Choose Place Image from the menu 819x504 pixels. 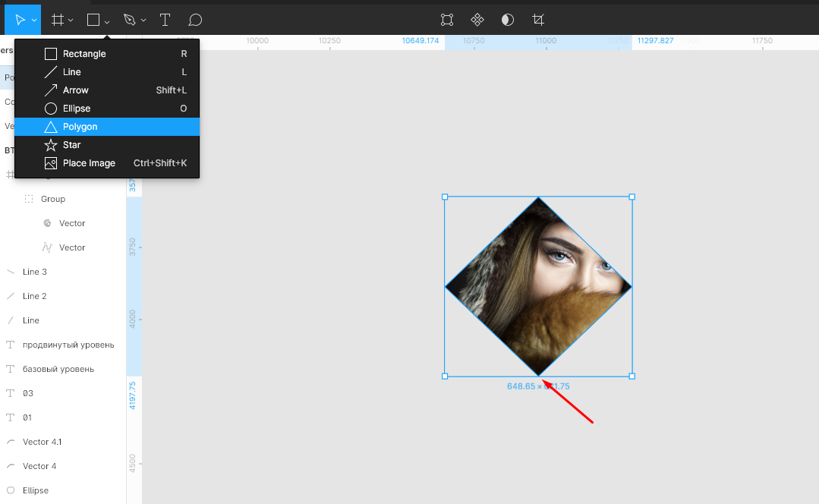(89, 163)
